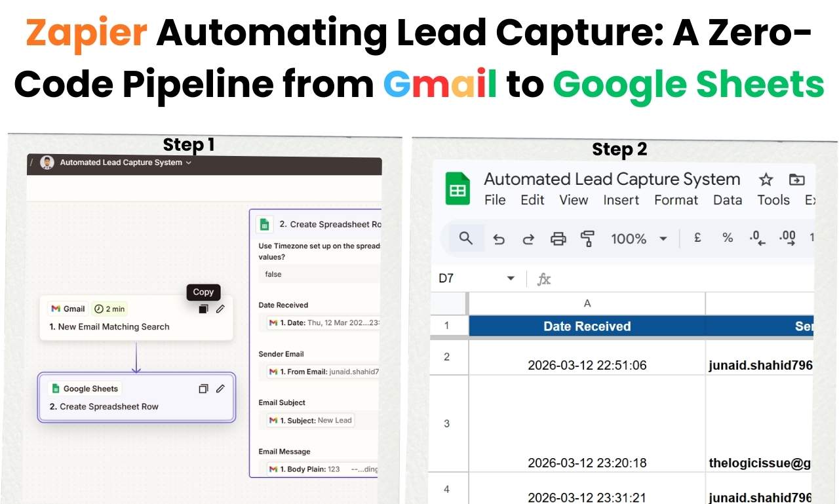Select row 4 header
839x504 pixels.
(449, 488)
